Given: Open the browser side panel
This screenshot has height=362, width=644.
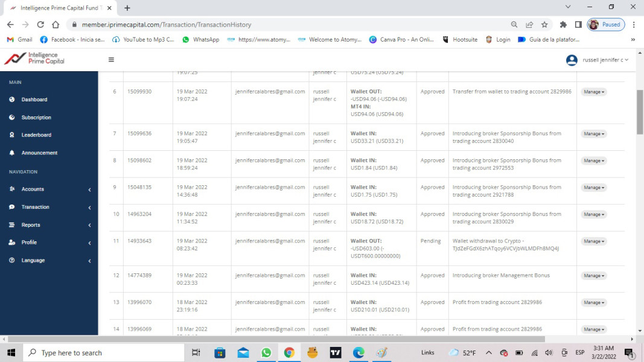Looking at the screenshot, I should pos(578,25).
